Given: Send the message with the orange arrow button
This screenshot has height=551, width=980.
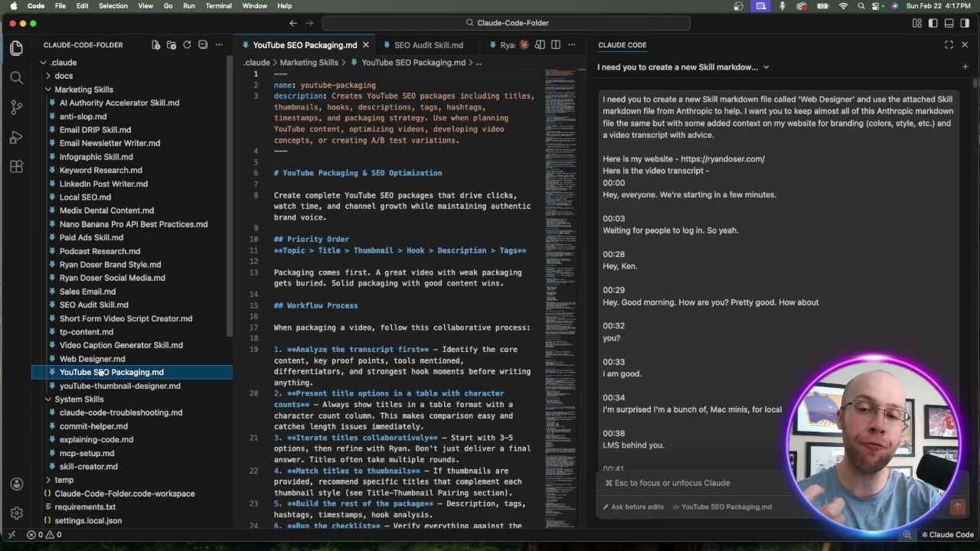Looking at the screenshot, I should point(957,507).
